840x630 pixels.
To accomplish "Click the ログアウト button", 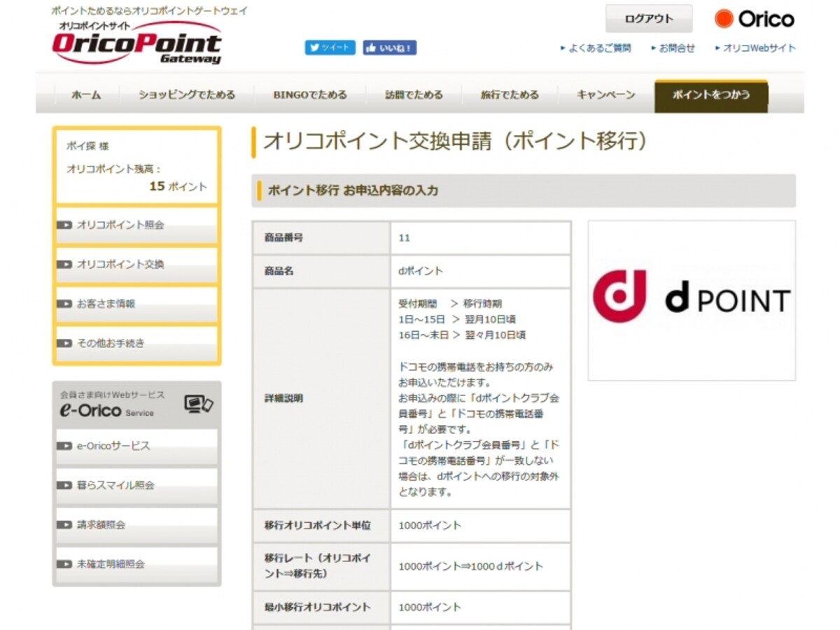I will (x=649, y=19).
